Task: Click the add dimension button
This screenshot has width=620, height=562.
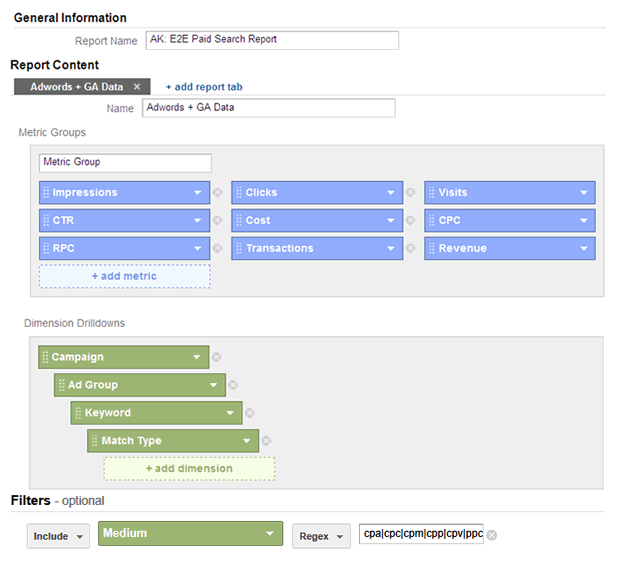Action: 189,469
